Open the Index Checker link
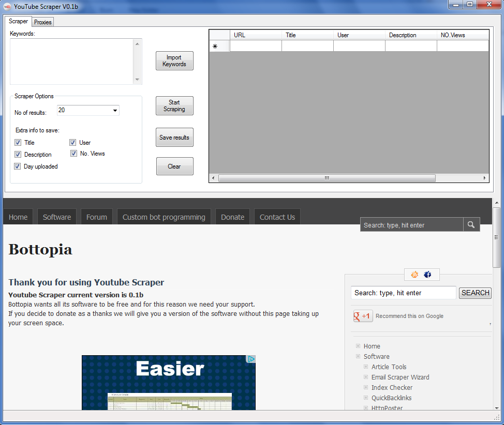 tap(392, 387)
